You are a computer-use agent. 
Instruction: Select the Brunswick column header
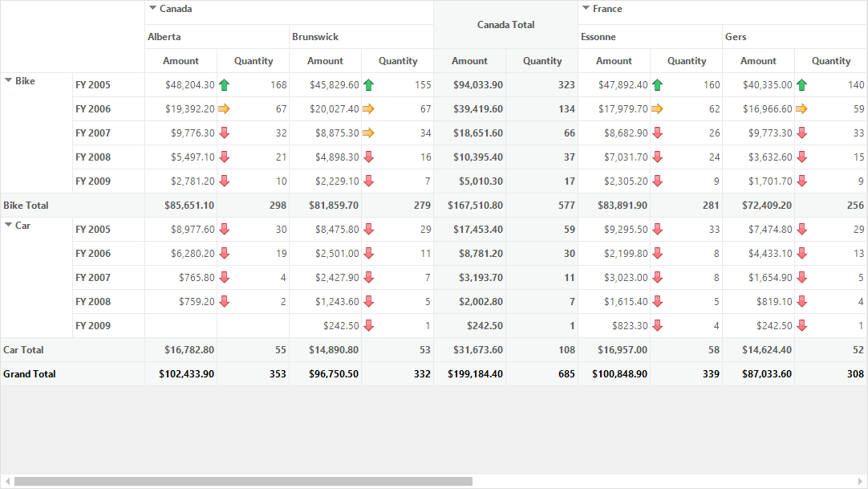tap(362, 37)
